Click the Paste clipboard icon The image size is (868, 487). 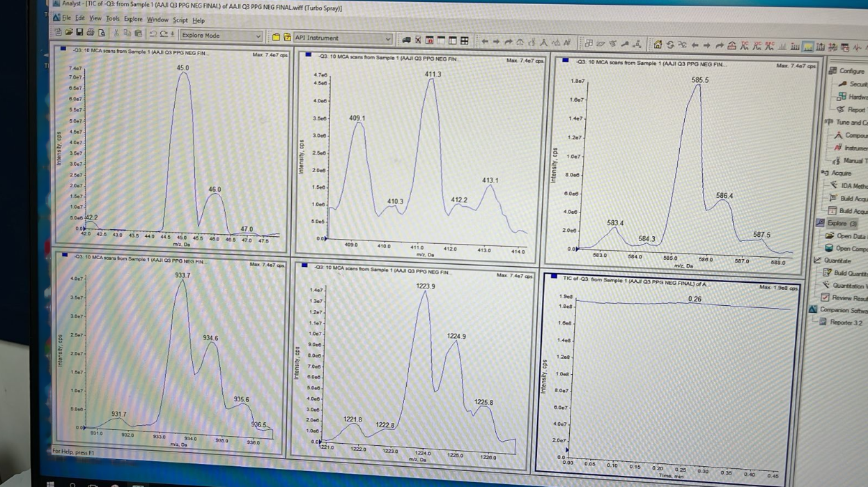click(139, 33)
